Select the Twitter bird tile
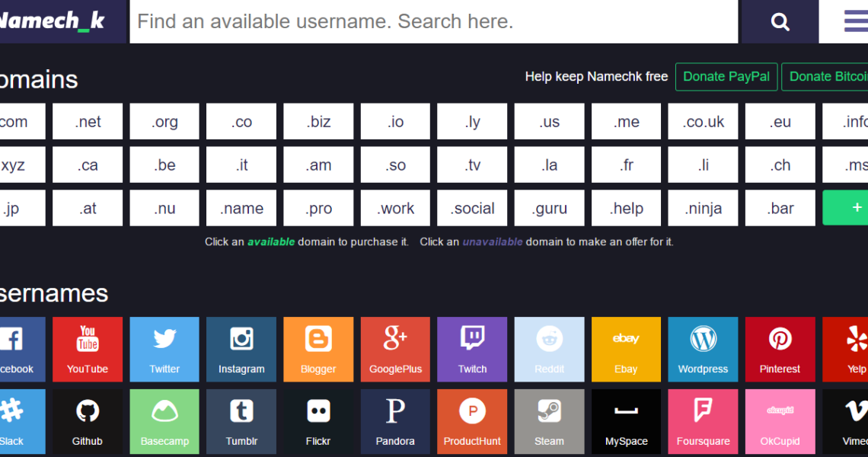The height and width of the screenshot is (457, 868). [x=164, y=349]
